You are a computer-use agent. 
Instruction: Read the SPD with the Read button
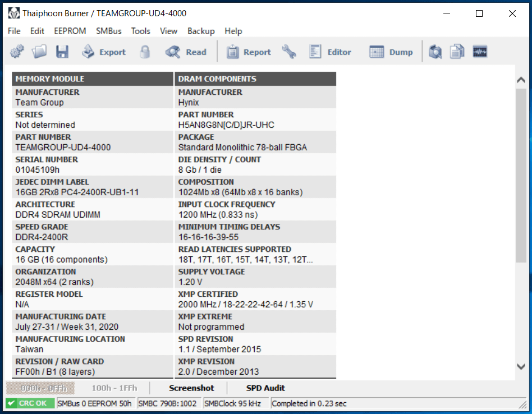pyautogui.click(x=186, y=52)
